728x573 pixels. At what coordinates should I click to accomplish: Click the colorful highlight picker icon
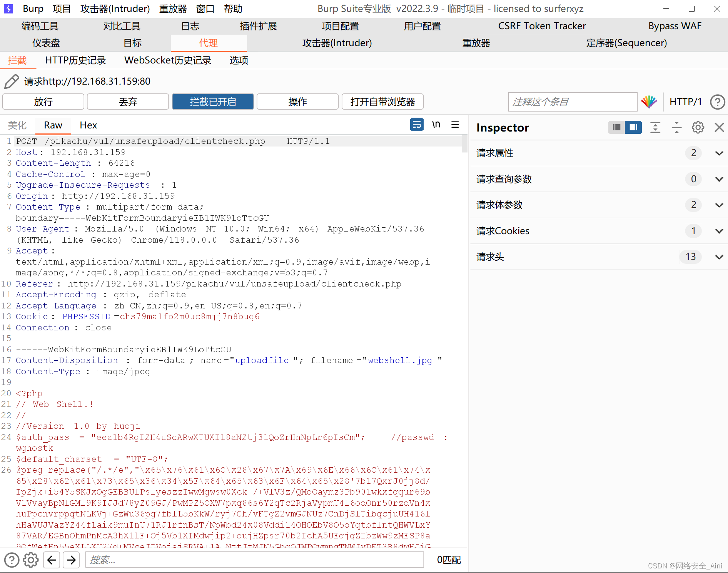(x=649, y=102)
